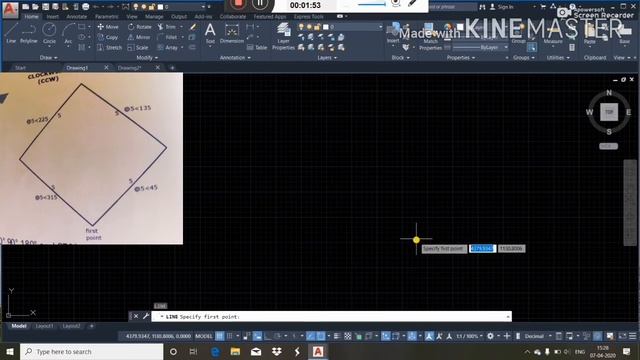Image resolution: width=640 pixels, height=360 pixels.
Task: Switch to the Start tab
Action: point(20,68)
